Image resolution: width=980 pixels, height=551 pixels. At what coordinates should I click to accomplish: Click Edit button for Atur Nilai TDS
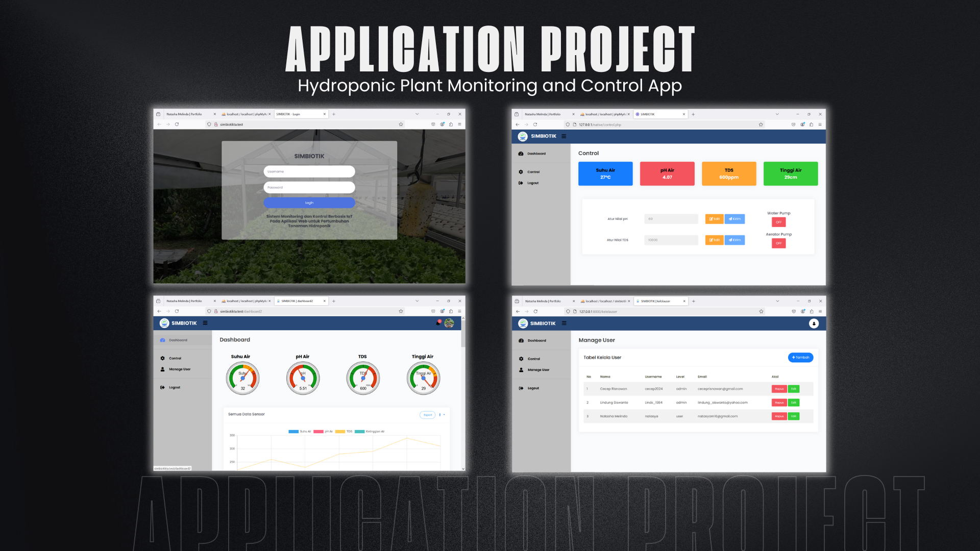[x=714, y=240]
